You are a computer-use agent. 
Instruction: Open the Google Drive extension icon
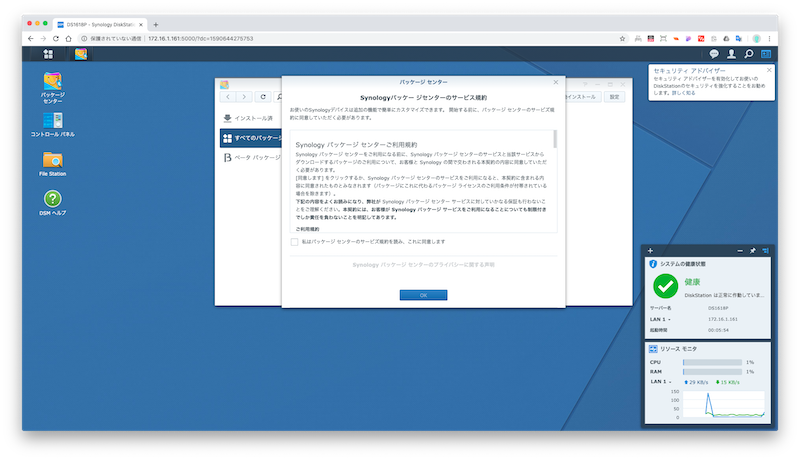tap(726, 38)
